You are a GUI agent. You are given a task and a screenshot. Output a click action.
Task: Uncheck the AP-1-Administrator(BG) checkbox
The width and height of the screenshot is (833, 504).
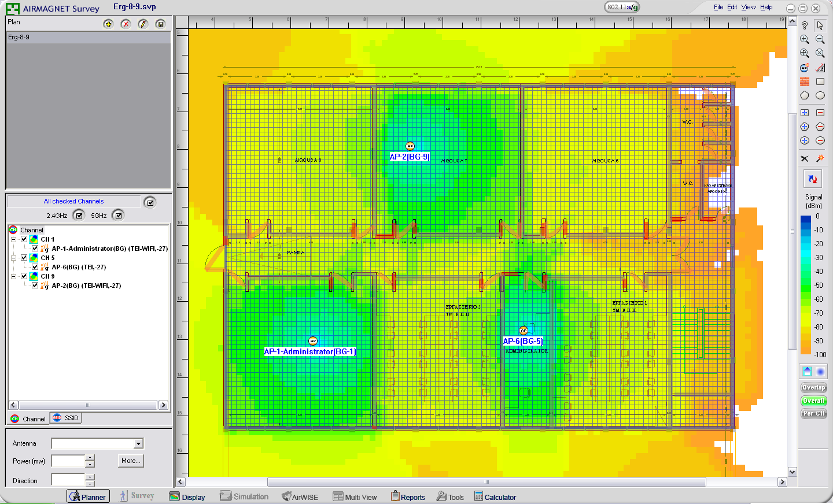35,249
